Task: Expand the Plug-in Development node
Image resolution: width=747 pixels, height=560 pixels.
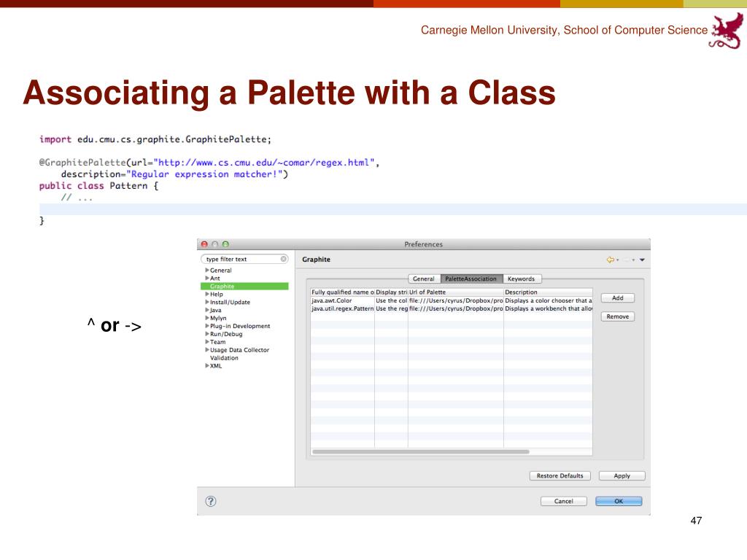Action: tap(207, 326)
